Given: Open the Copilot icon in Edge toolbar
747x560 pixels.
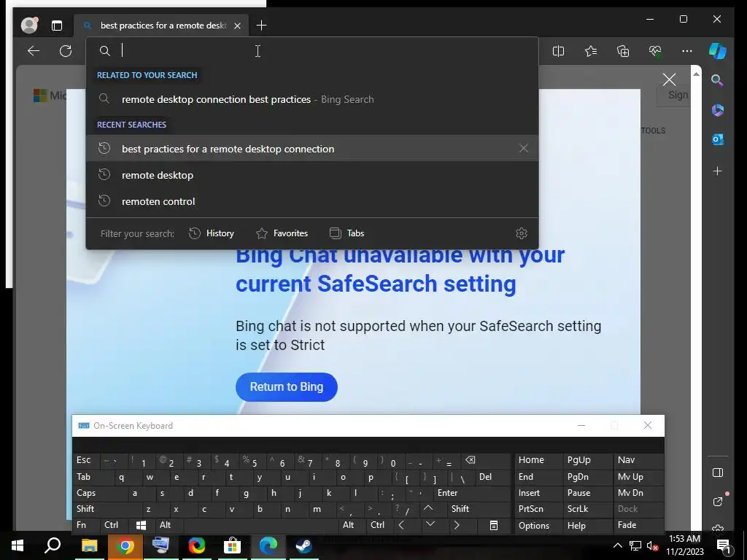Looking at the screenshot, I should [x=718, y=51].
